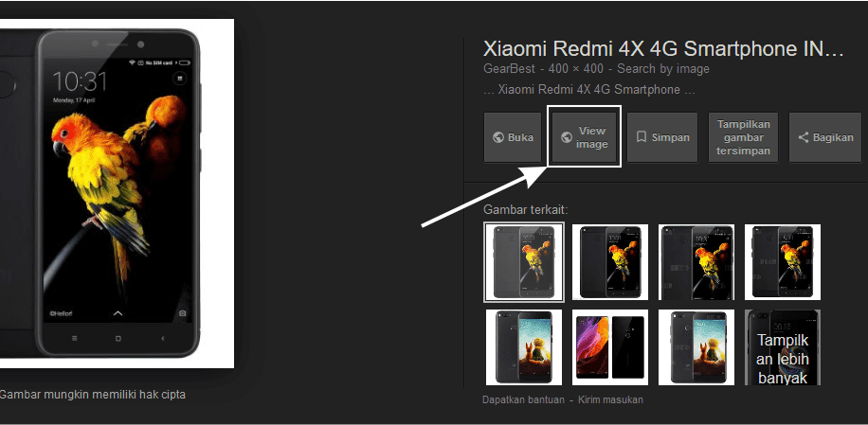Select third related phone thumbnail in top row
Image resolution: width=868 pixels, height=425 pixels.
696,262
